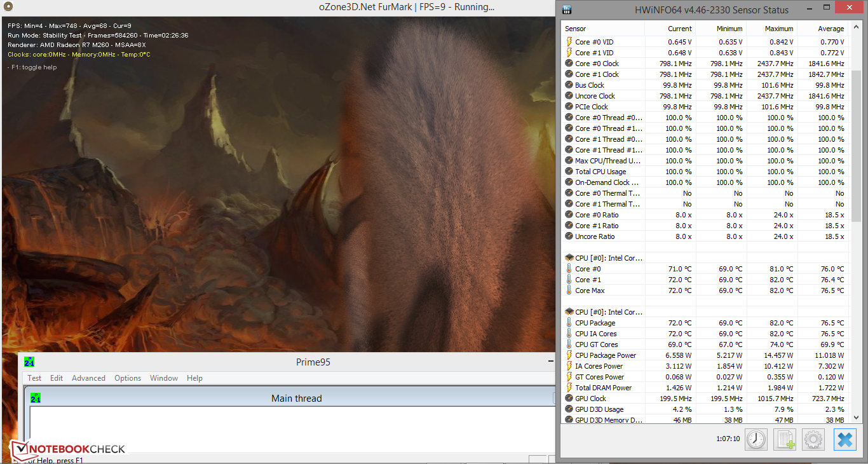Open the Window menu in Prime95
Screen dimensions: 868x464
[164, 378]
